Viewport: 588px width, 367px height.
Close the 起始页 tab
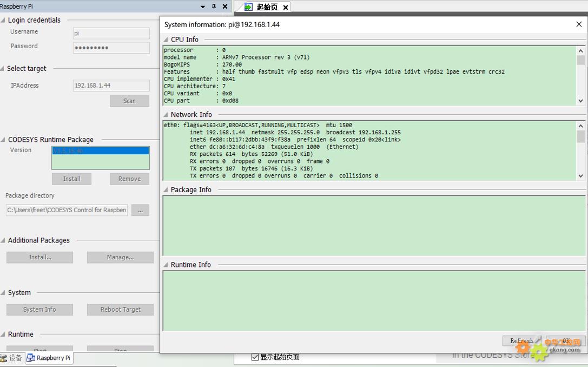pos(286,8)
